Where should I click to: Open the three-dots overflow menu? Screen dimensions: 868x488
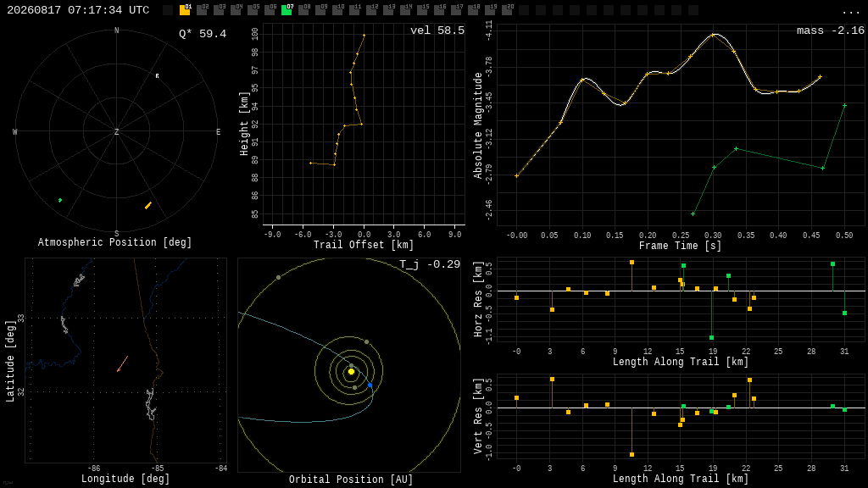point(850,12)
